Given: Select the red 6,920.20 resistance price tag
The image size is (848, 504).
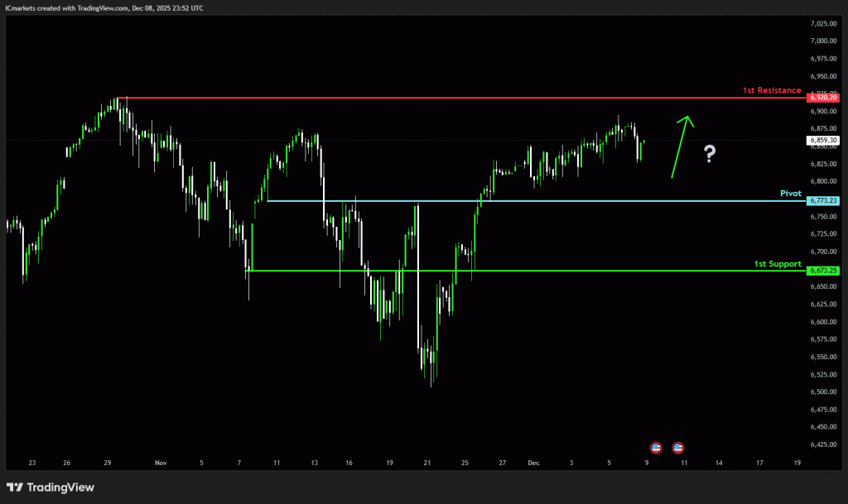Looking at the screenshot, I should [x=821, y=98].
